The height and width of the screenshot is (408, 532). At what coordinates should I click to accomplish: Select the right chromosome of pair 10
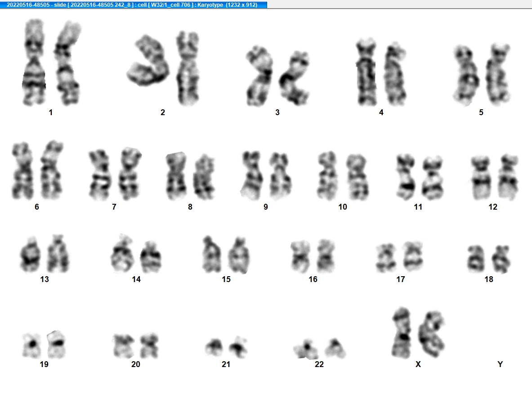(357, 177)
